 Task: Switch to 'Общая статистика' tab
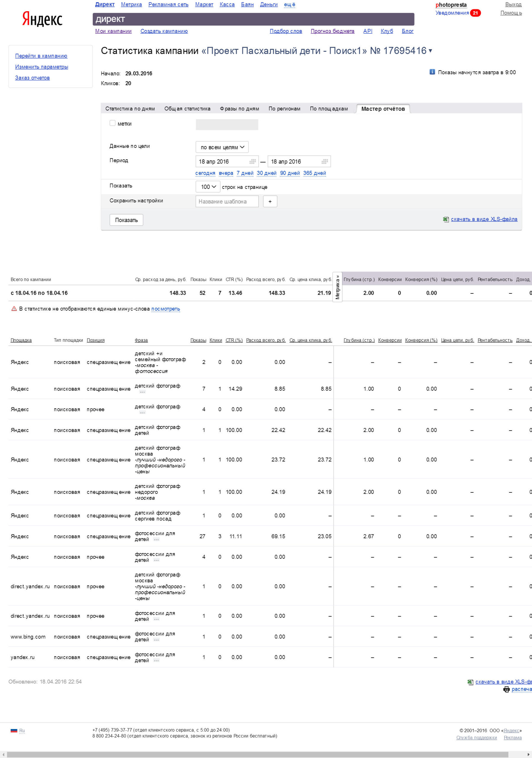(187, 109)
